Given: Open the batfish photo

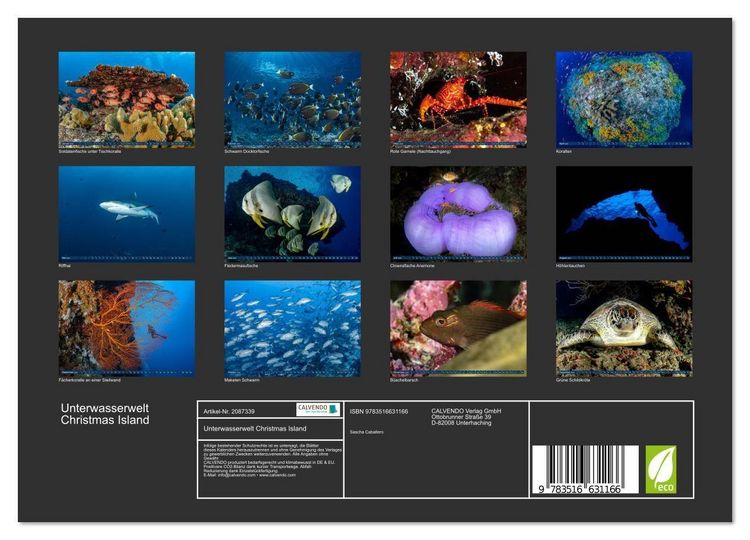Looking at the screenshot, I should 293,214.
